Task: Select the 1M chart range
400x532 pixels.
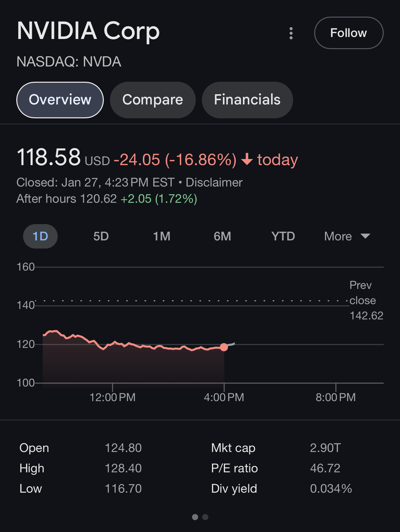Action: (161, 236)
